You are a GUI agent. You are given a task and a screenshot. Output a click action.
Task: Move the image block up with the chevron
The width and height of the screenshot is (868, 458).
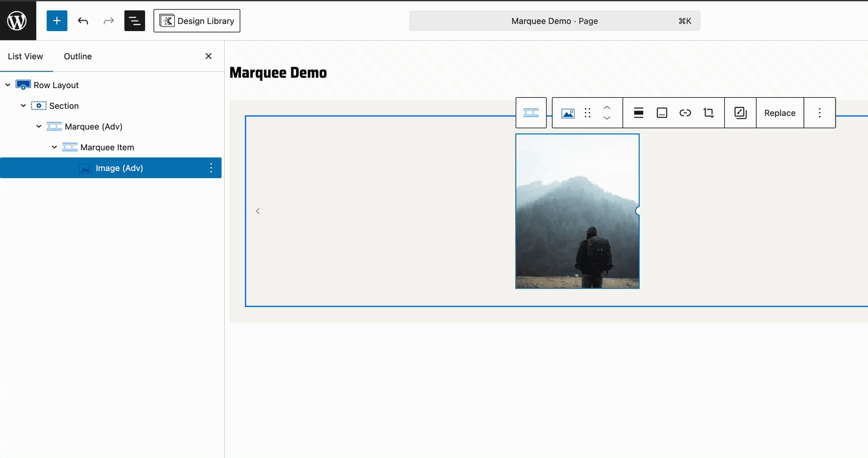point(607,108)
